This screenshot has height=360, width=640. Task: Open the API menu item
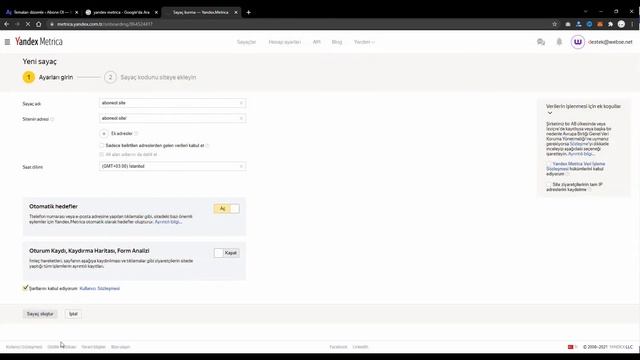click(316, 42)
